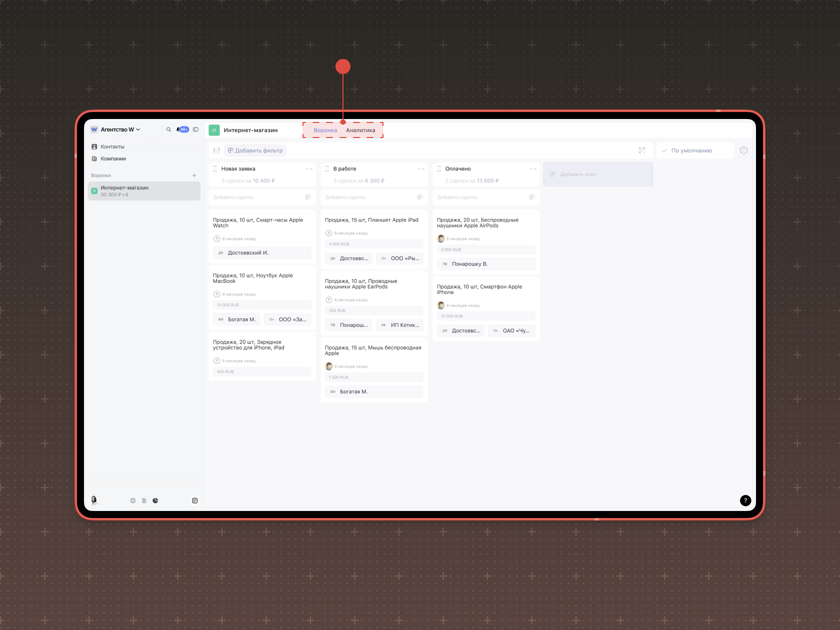840x630 pixels.
Task: Open the search magnifier icon in sidebar
Action: (x=168, y=129)
